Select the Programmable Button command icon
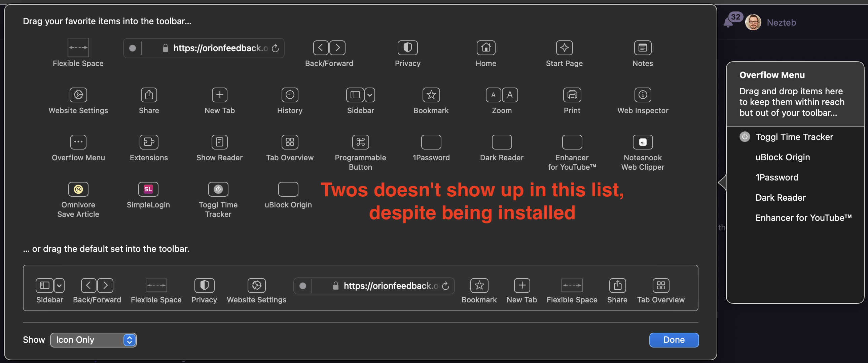The image size is (868, 363). pyautogui.click(x=360, y=142)
